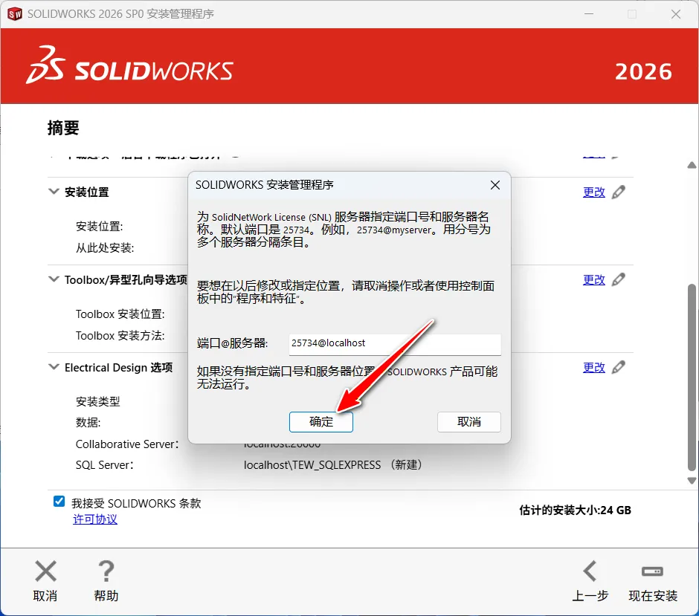Image resolution: width=699 pixels, height=616 pixels.
Task: Click the 估计的安装大小:24 GB text
Action: [x=575, y=510]
